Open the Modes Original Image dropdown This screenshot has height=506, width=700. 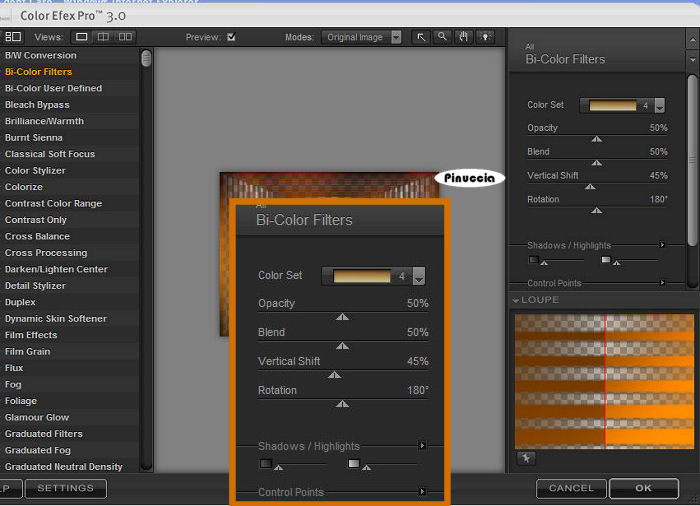361,37
